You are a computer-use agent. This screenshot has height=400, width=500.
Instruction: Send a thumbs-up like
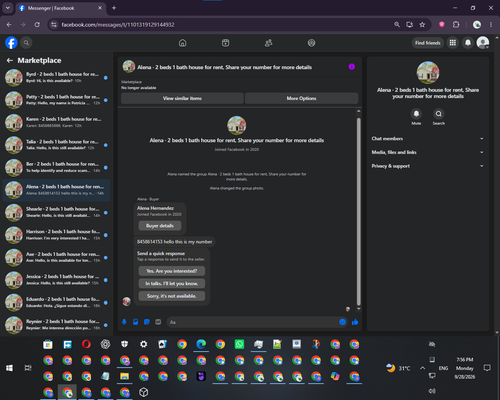(x=355, y=322)
